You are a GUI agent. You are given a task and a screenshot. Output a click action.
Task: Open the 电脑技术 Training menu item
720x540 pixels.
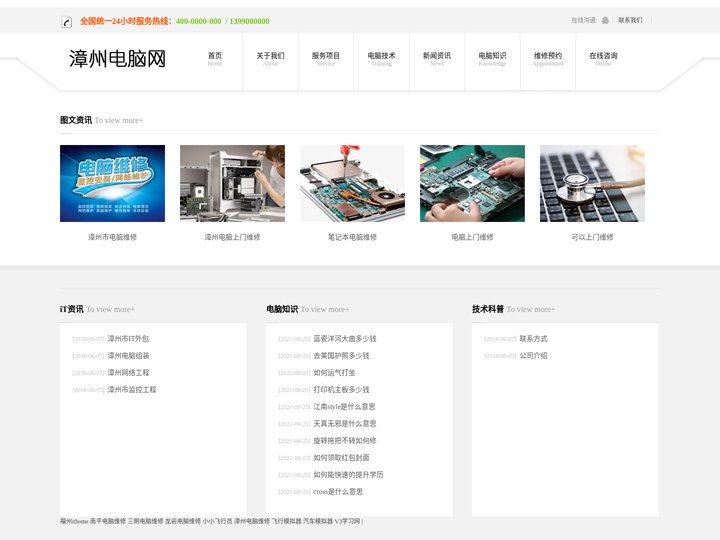(x=381, y=59)
